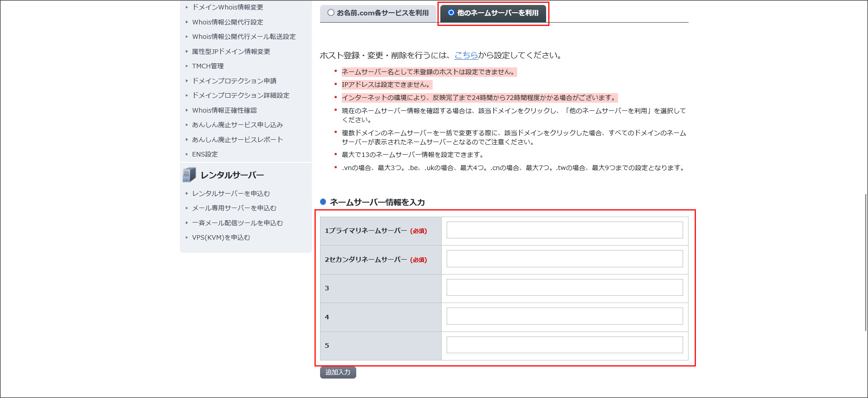The width and height of the screenshot is (868, 398).
Task: Open レンタルサーバーを申込む link
Action: pos(231,194)
